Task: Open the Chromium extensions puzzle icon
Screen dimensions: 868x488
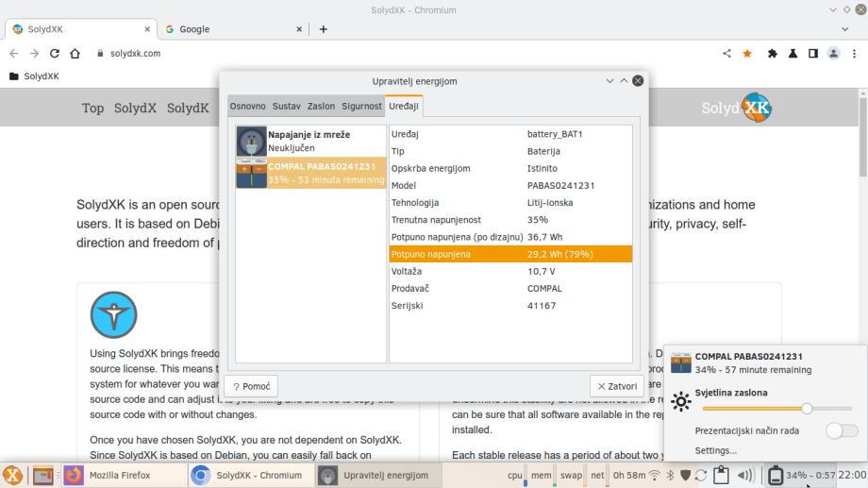Action: coord(772,53)
